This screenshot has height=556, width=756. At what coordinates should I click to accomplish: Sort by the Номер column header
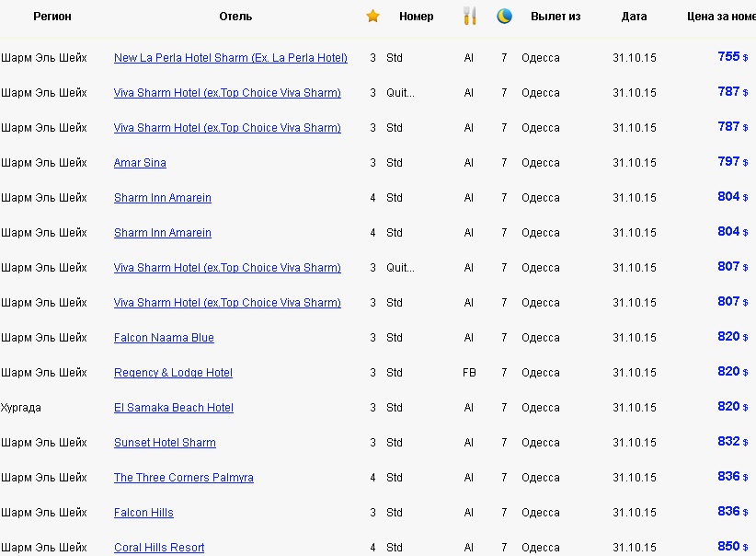416,17
